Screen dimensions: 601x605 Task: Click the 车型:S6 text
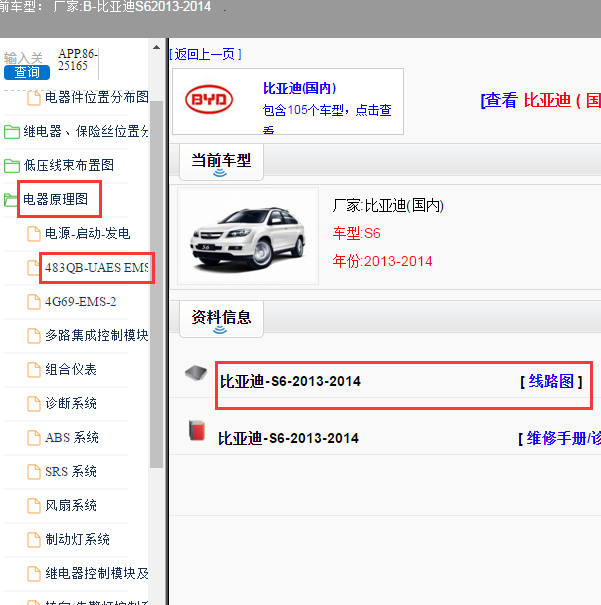click(356, 233)
